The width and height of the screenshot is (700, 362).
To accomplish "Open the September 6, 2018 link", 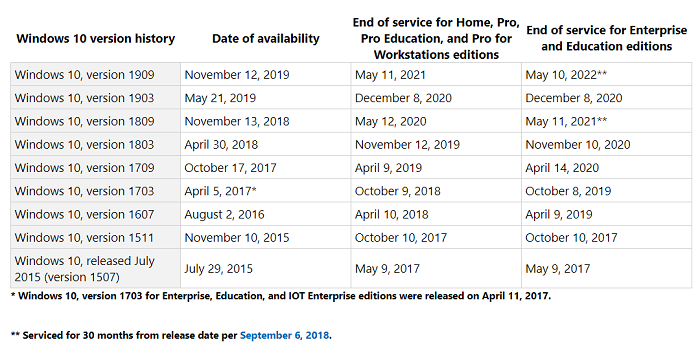I will tap(285, 335).
